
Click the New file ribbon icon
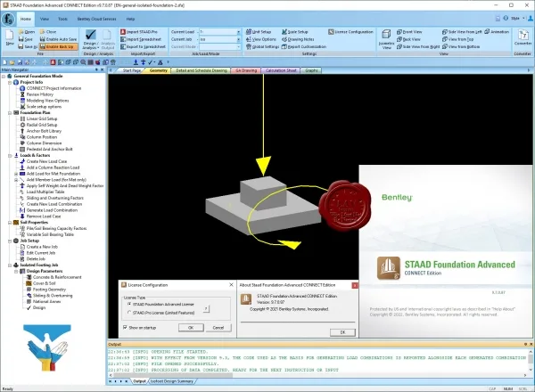[10, 37]
